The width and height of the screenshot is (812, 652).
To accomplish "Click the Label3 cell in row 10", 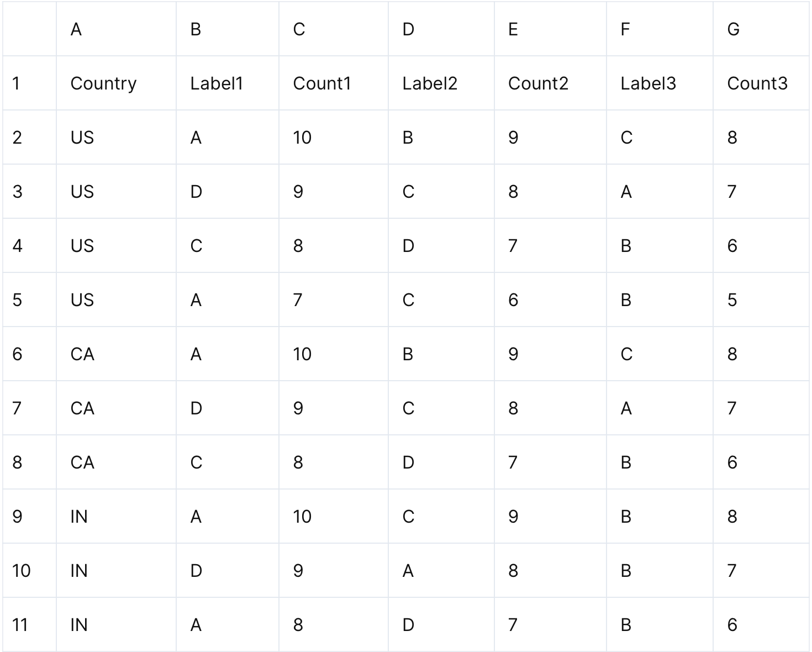I will tap(626, 571).
